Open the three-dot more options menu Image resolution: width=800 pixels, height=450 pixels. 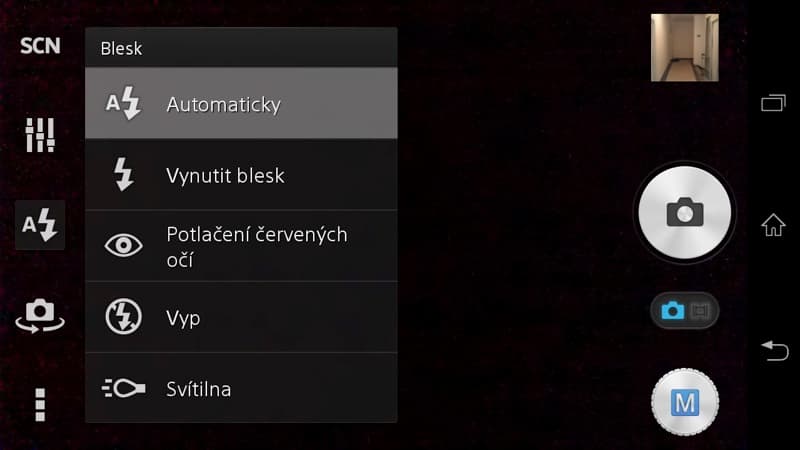pyautogui.click(x=40, y=403)
